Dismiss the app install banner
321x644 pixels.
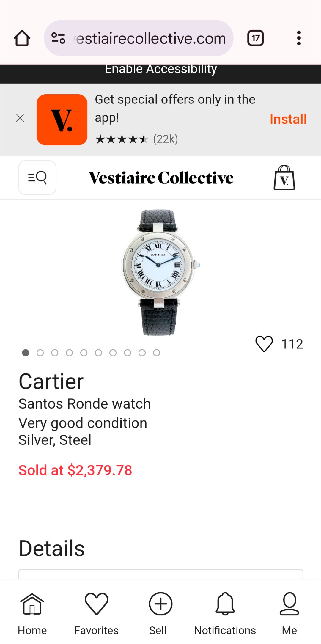[x=20, y=118]
